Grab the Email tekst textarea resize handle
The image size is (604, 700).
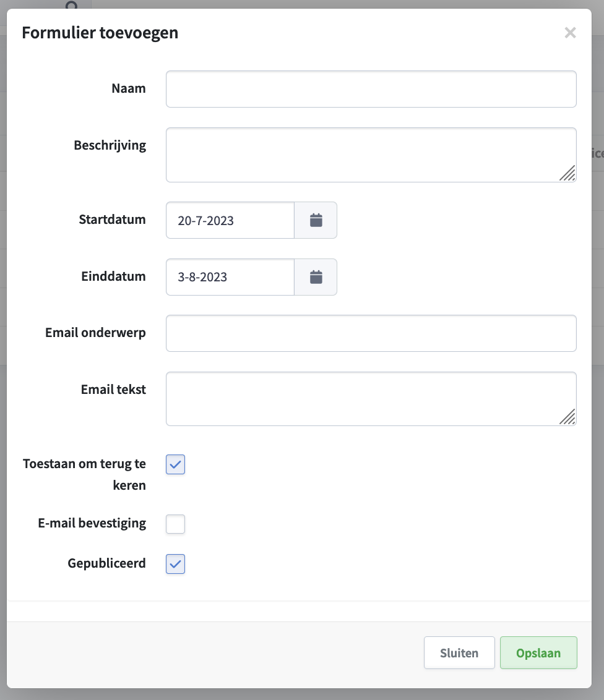[567, 417]
